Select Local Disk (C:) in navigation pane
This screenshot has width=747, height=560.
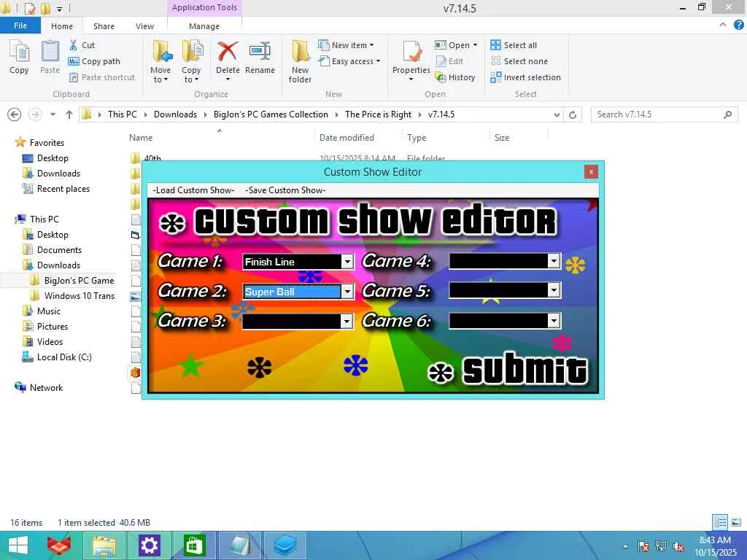57,357
